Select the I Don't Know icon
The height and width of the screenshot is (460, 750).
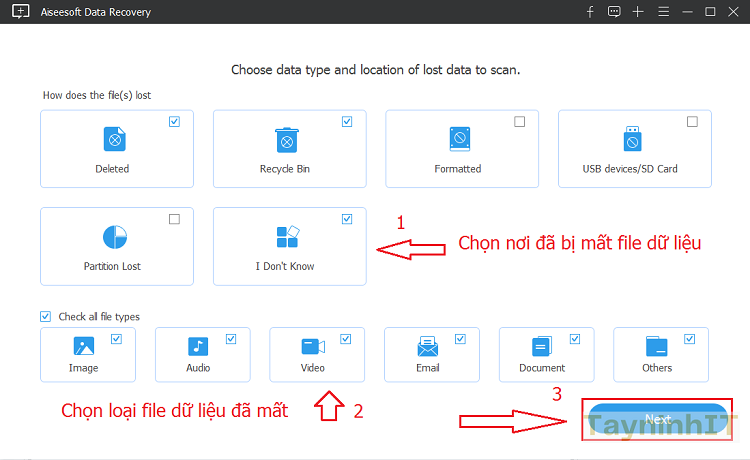tap(288, 237)
